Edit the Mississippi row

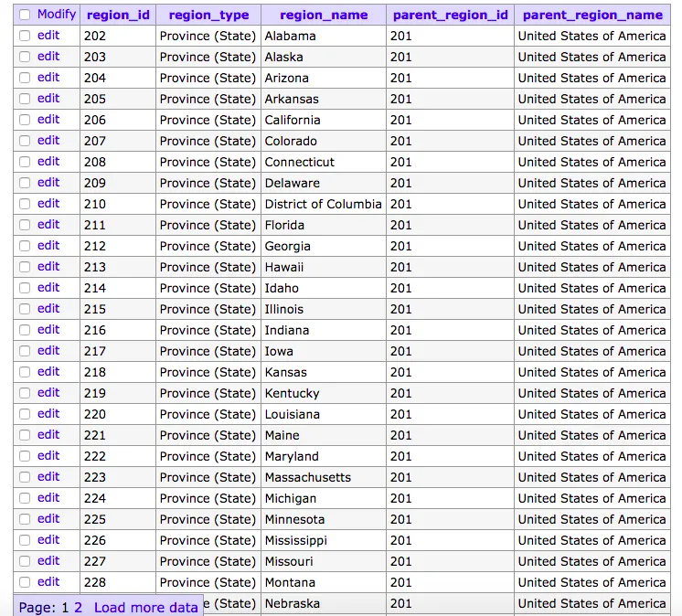coord(48,539)
